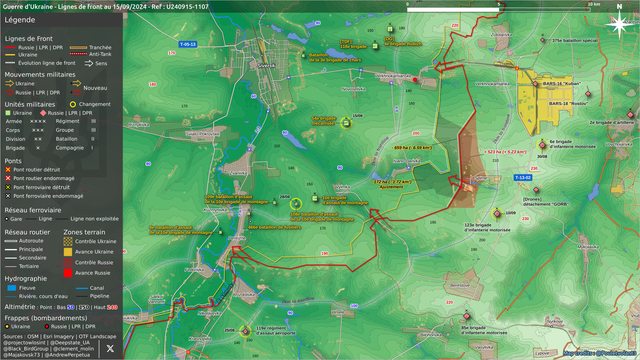Viewport: 640px width, 360px height.
Task: Click the T-13-02 road label
Action: click(522, 178)
